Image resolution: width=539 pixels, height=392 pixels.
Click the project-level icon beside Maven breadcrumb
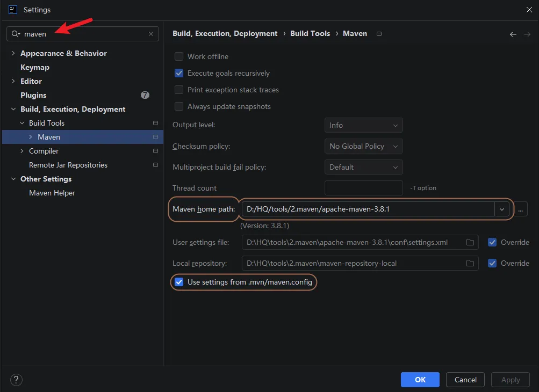pos(379,34)
